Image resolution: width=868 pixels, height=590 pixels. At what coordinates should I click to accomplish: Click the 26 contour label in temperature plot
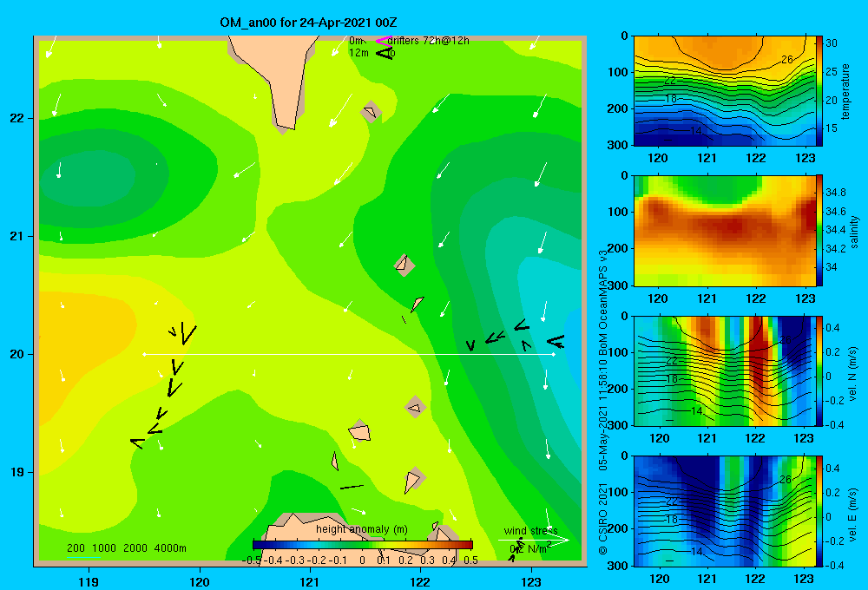click(x=787, y=59)
